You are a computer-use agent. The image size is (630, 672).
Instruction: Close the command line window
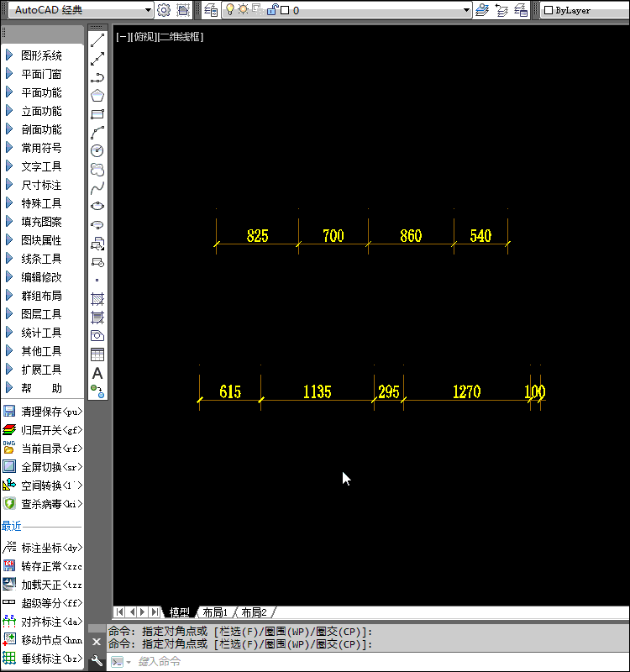(x=97, y=642)
